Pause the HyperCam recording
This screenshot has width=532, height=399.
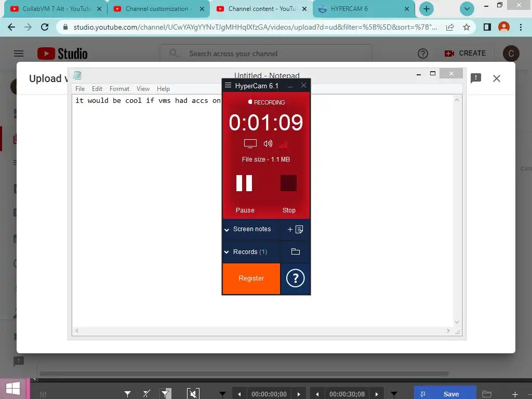coord(244,183)
